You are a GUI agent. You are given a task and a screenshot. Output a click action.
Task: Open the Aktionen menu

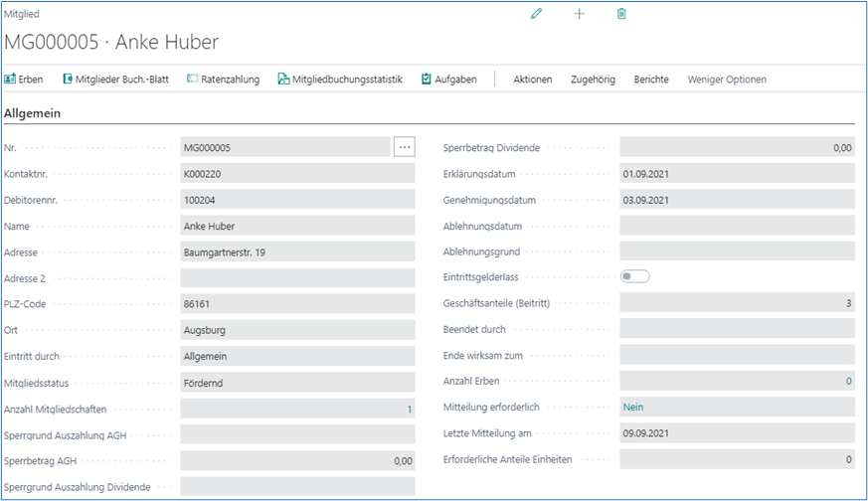tap(532, 80)
